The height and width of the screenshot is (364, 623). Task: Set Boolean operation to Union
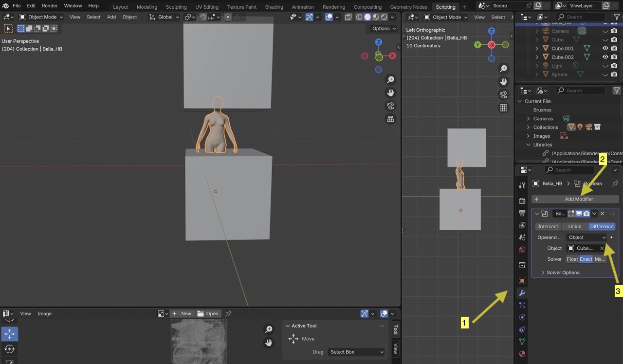click(x=574, y=226)
